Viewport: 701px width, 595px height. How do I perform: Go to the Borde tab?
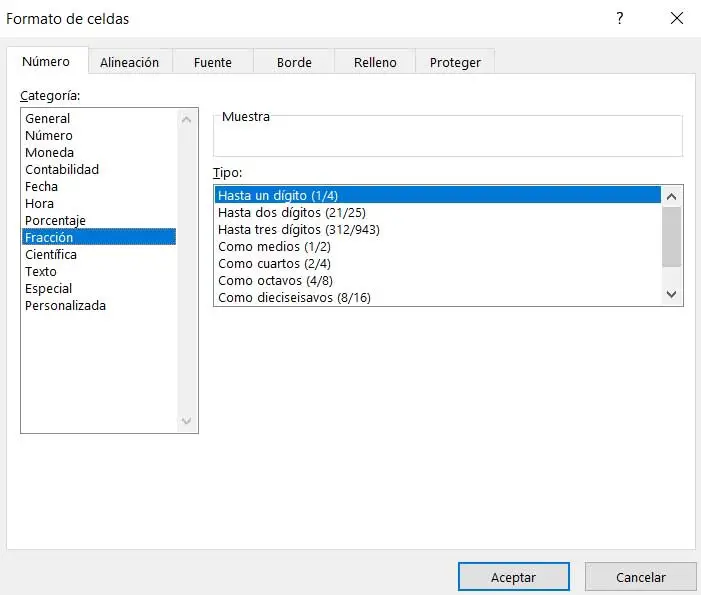pyautogui.click(x=294, y=62)
